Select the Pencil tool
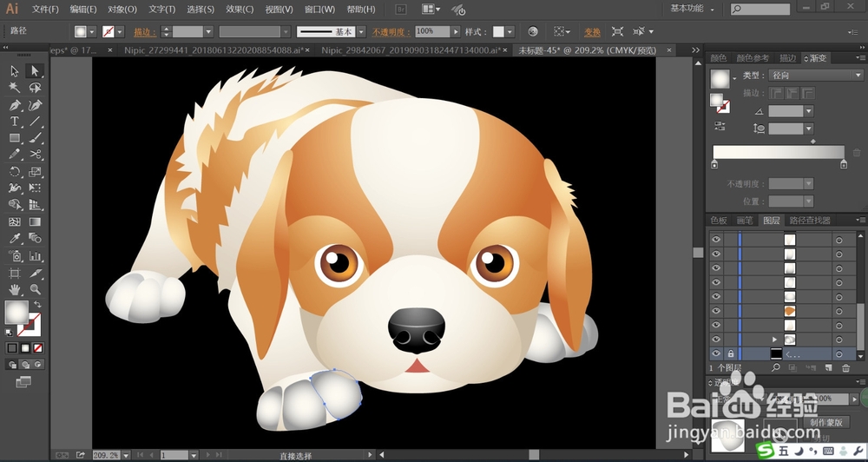This screenshot has width=868, height=462. coord(15,154)
